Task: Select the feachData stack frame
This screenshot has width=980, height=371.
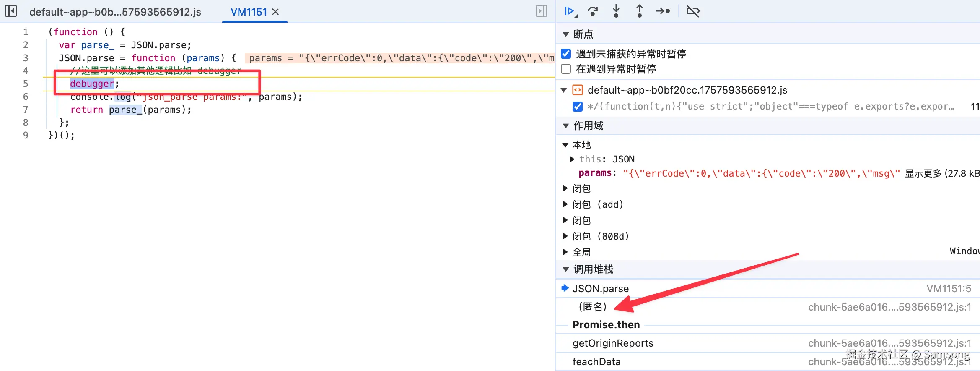Action: point(768,361)
